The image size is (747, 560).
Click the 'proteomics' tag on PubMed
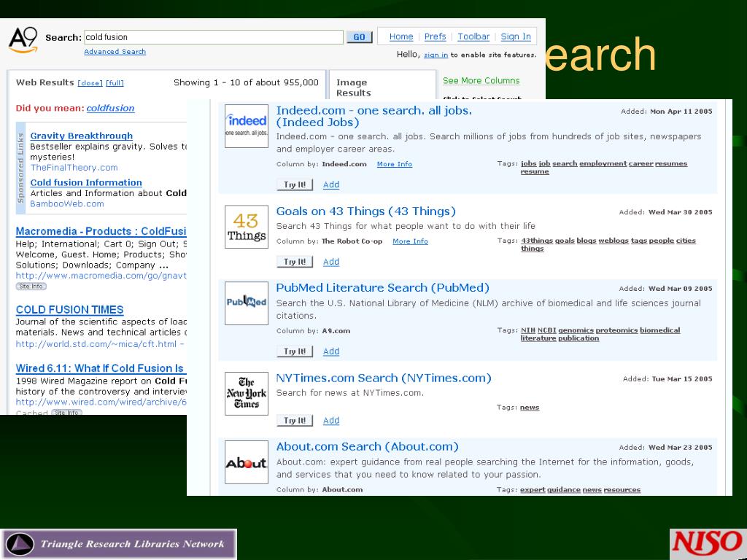tap(616, 330)
